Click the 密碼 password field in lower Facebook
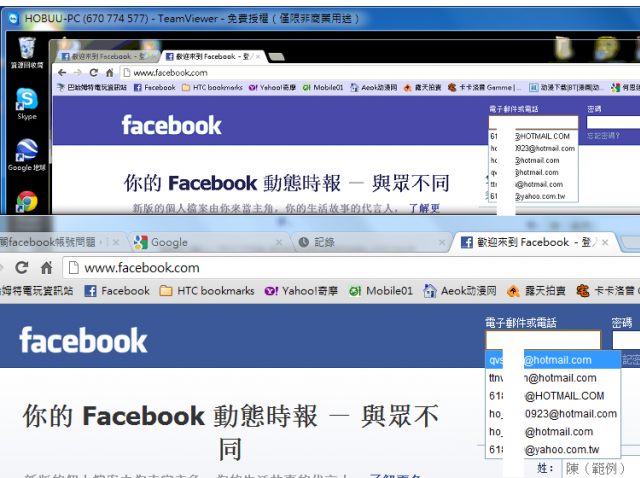 coord(626,340)
